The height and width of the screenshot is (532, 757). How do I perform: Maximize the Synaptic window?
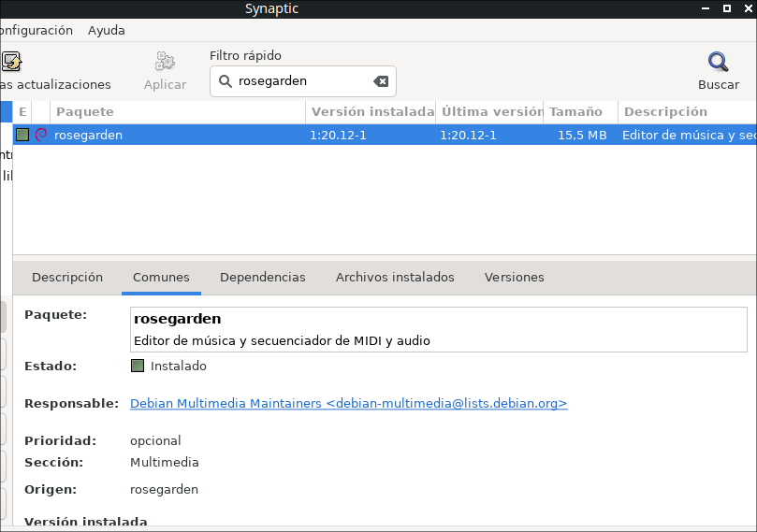[726, 8]
